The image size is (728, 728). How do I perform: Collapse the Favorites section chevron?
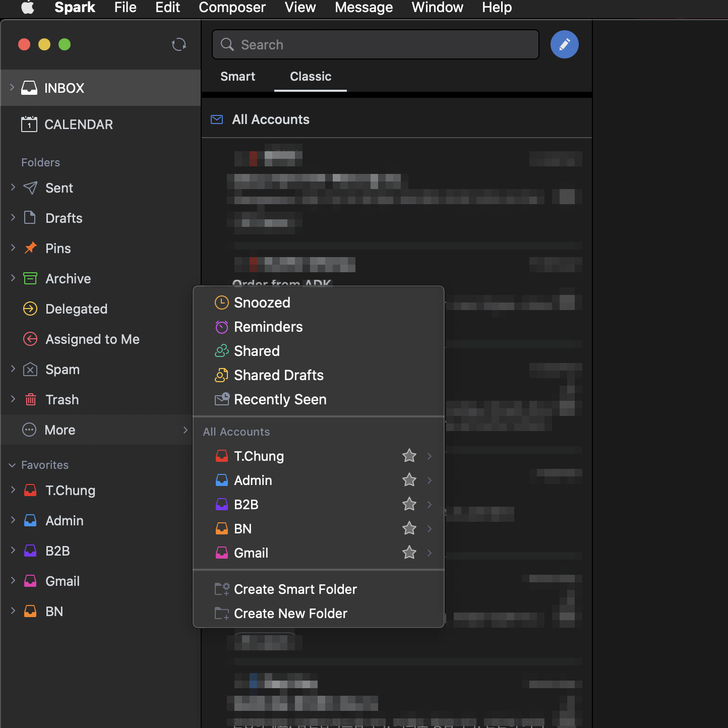(12, 465)
